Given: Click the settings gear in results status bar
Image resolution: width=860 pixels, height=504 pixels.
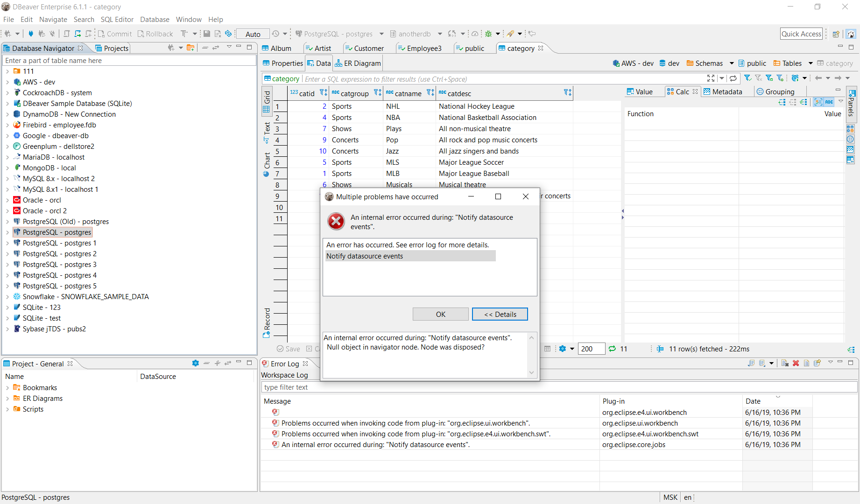Looking at the screenshot, I should tap(563, 349).
